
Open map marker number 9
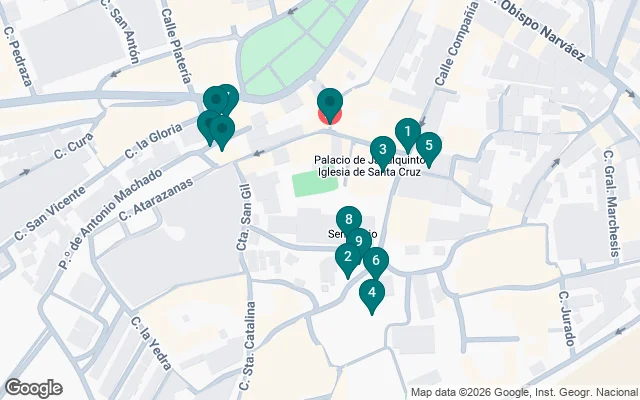(359, 241)
